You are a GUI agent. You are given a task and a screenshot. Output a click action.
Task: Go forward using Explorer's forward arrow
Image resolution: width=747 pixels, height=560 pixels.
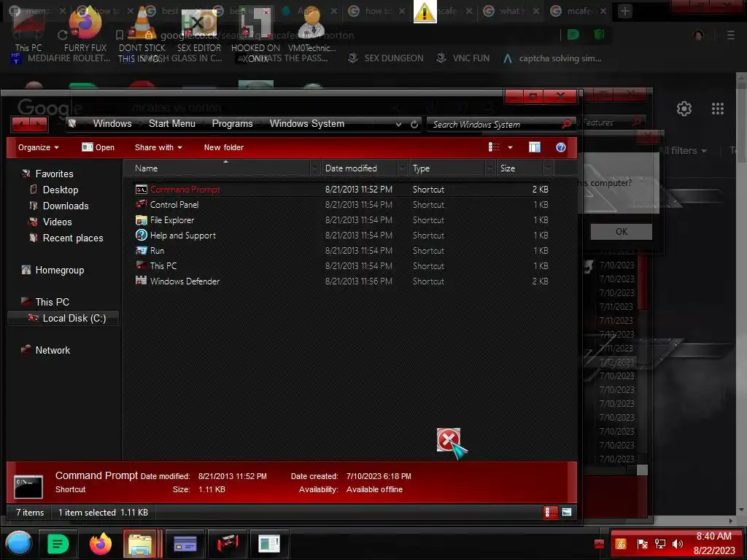[x=39, y=125]
